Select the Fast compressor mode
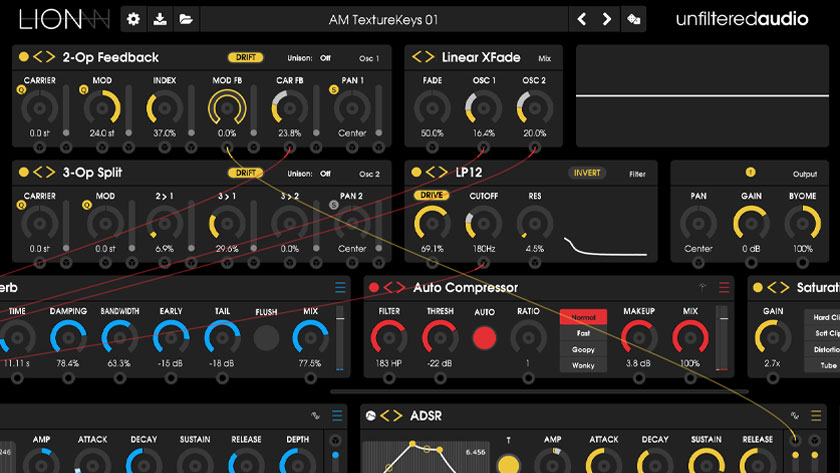The width and height of the screenshot is (840, 473). (583, 334)
